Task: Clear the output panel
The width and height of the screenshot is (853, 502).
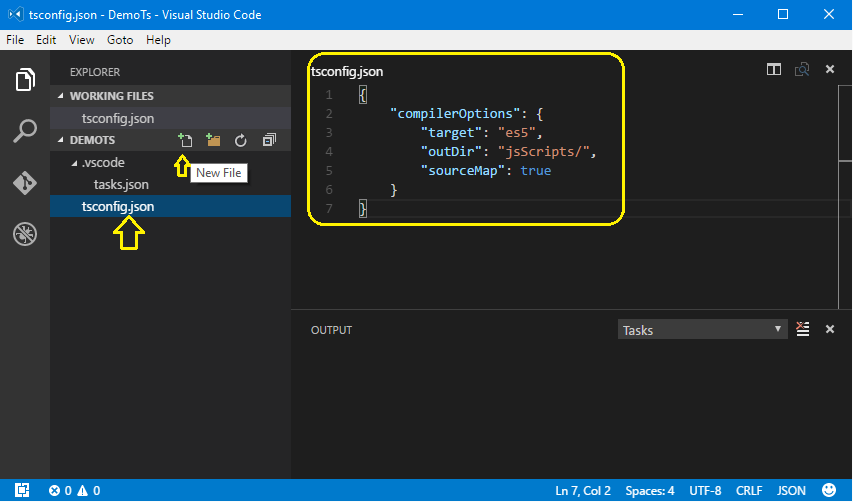Action: pyautogui.click(x=802, y=329)
